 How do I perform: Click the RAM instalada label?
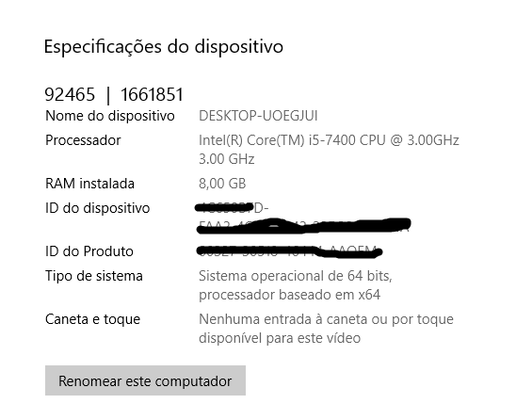click(89, 184)
